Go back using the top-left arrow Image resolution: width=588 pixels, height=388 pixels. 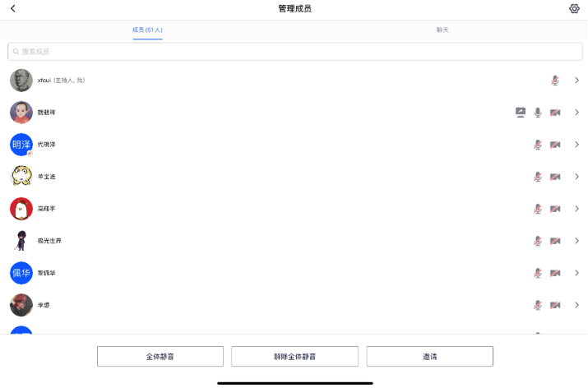coord(12,9)
